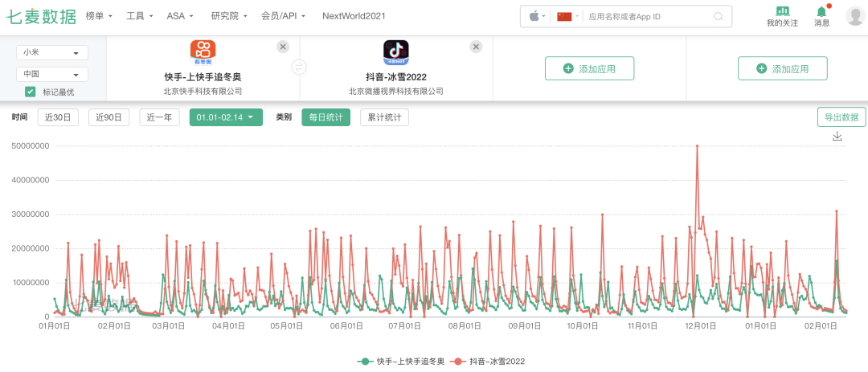Toggle 抖音-冰雪2022 legend series

click(489, 361)
